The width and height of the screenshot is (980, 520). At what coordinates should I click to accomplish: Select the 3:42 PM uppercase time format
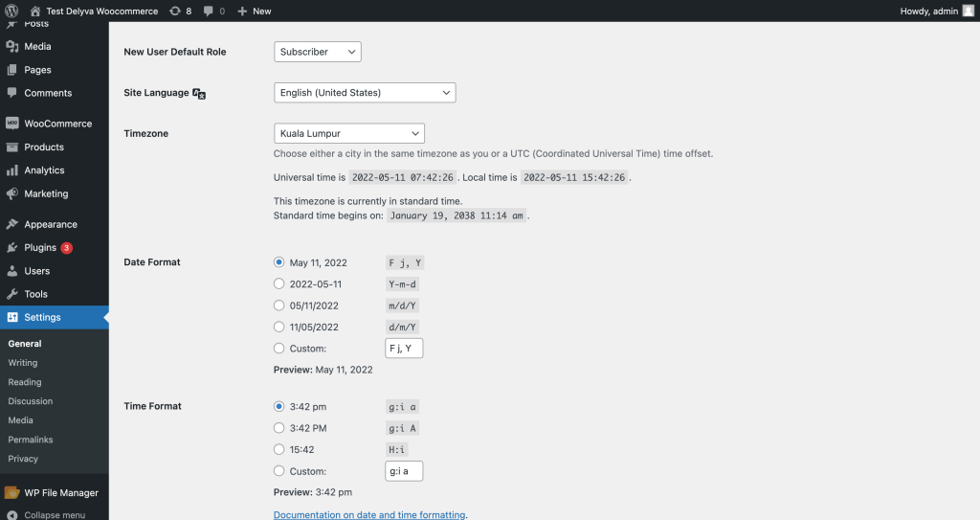(x=278, y=428)
